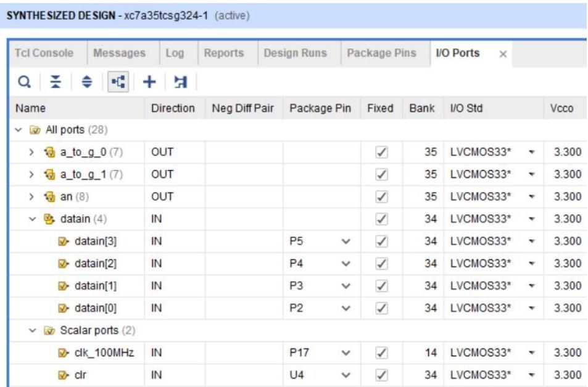Open Package Pin dropdown for clr
Image resolution: width=588 pixels, height=387 pixels.
(346, 375)
